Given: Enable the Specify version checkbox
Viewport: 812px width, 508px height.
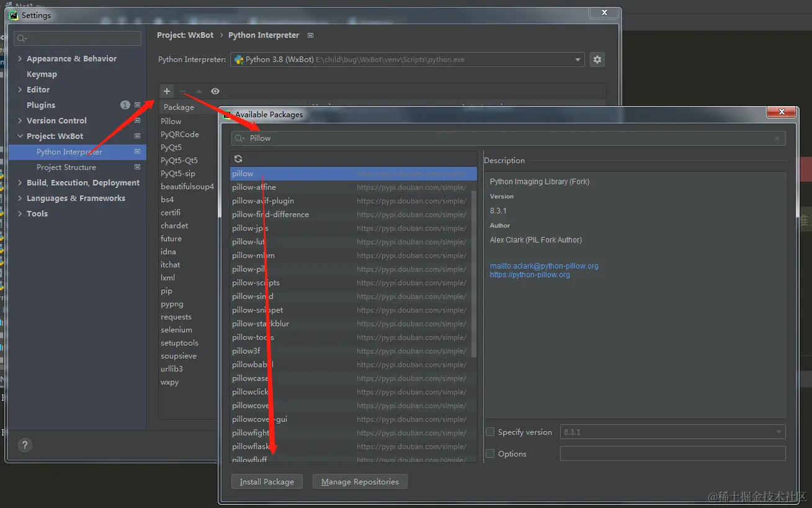Looking at the screenshot, I should click(x=490, y=432).
